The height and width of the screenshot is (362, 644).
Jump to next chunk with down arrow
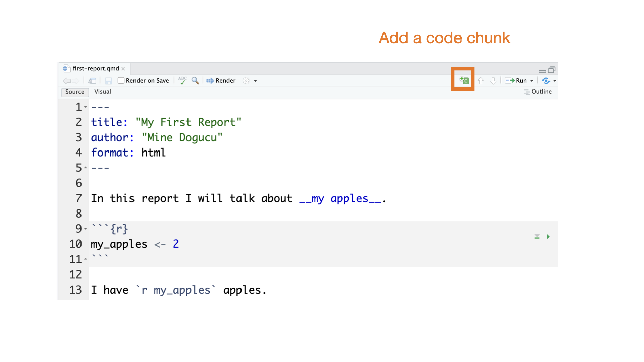pyautogui.click(x=493, y=81)
